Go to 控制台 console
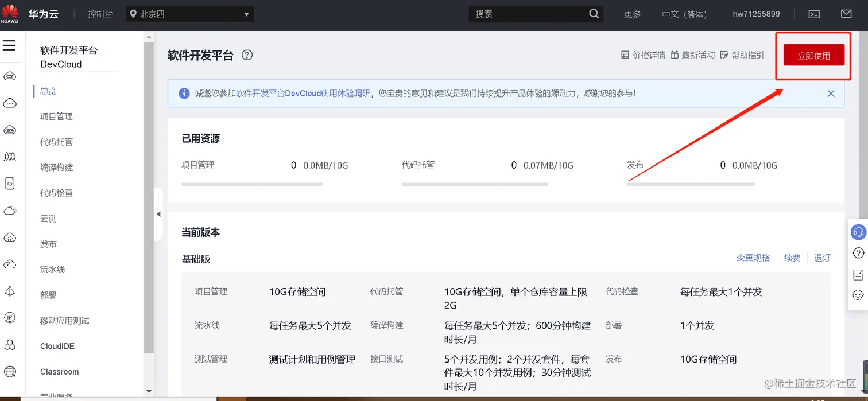Screen dimensions: 868x401 pos(100,14)
